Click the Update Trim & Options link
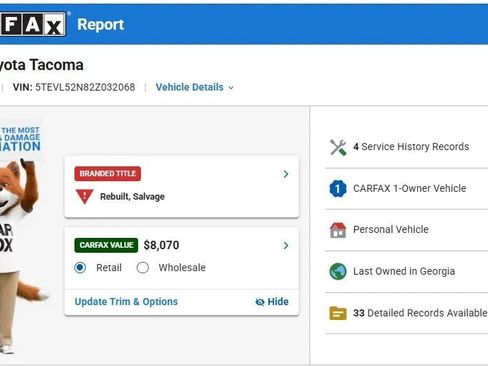Screen dimensions: 488x366 (x=126, y=302)
